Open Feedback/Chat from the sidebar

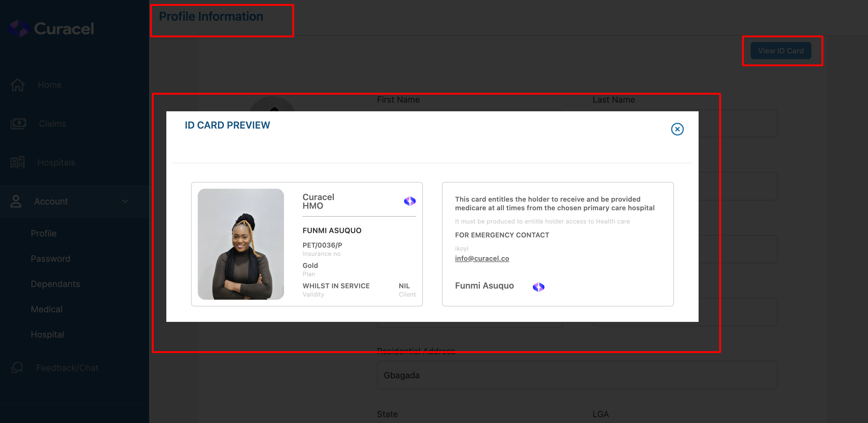click(x=67, y=368)
